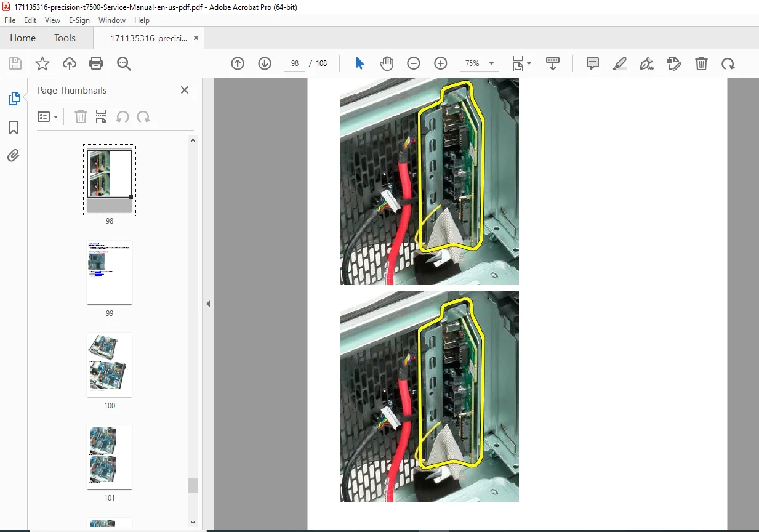Select page 99 thumbnail
759x532 pixels.
click(x=110, y=272)
